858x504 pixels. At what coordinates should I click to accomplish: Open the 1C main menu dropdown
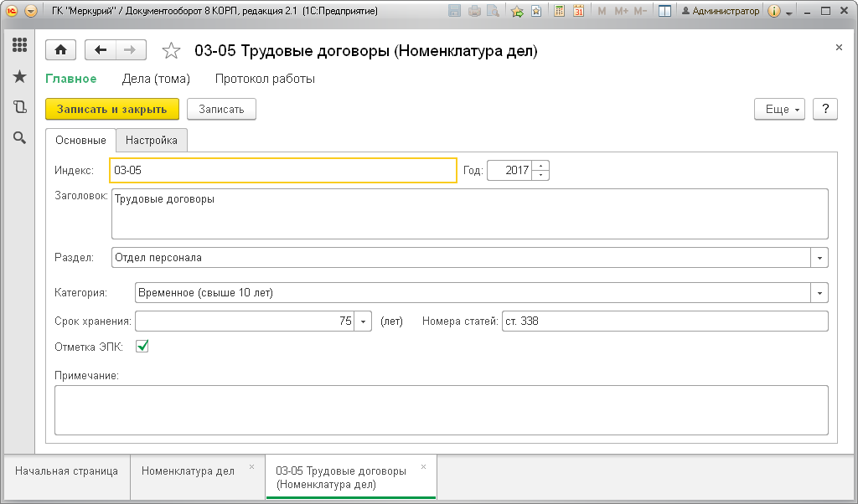[x=31, y=11]
